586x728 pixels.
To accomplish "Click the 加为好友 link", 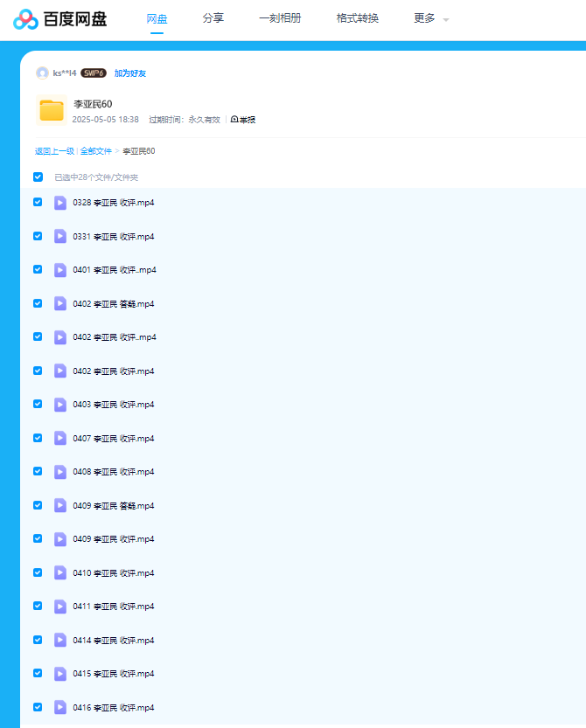I will (130, 73).
